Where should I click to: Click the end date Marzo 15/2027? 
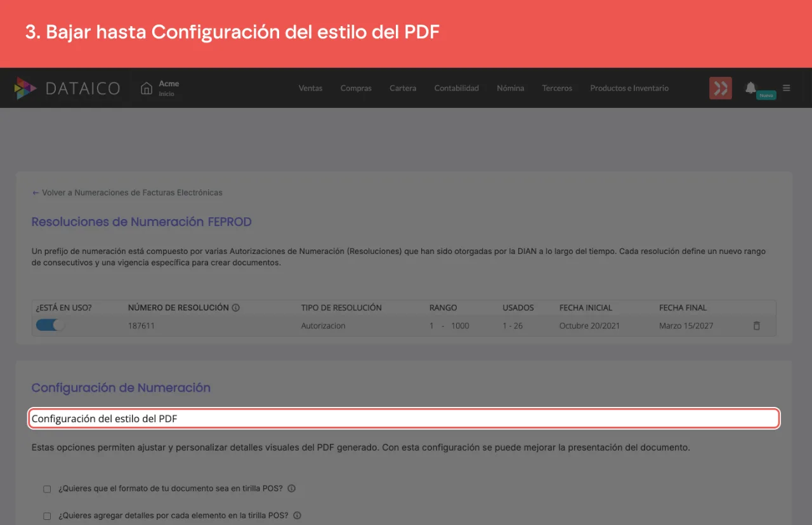click(x=686, y=326)
